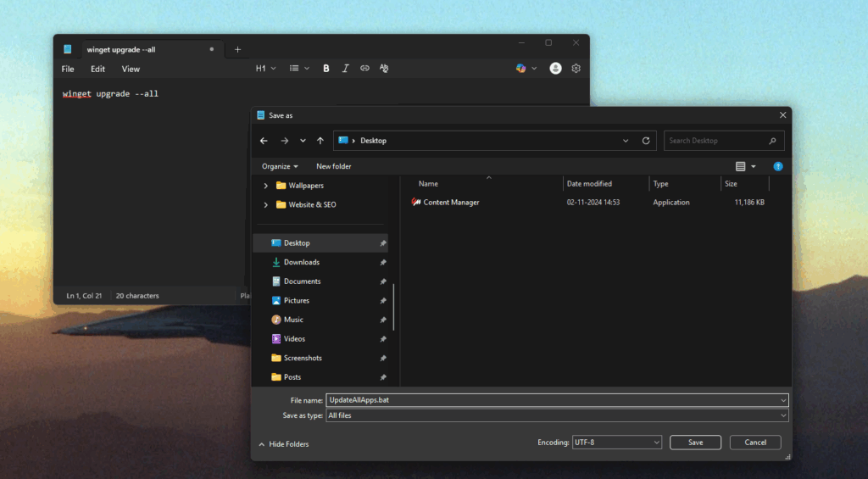Screen dimensions: 868x479
Task: Click the New folder button
Action: pyautogui.click(x=333, y=166)
